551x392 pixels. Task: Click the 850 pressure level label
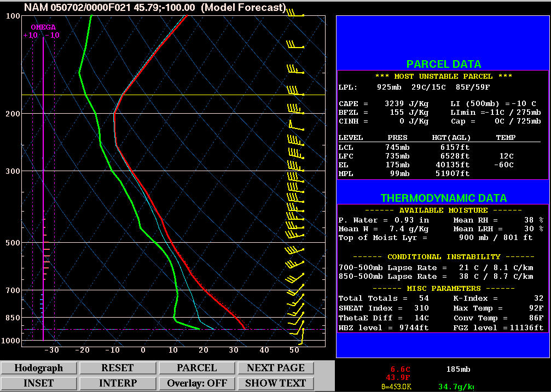pos(13,318)
